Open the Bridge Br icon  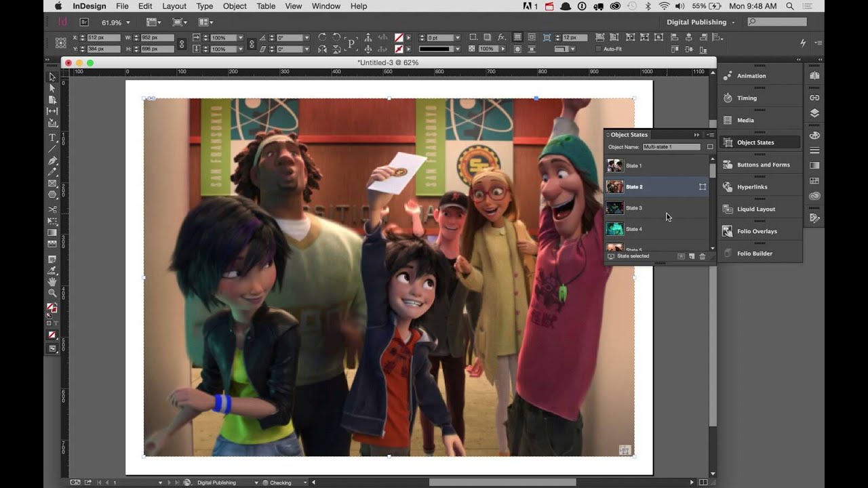[84, 22]
